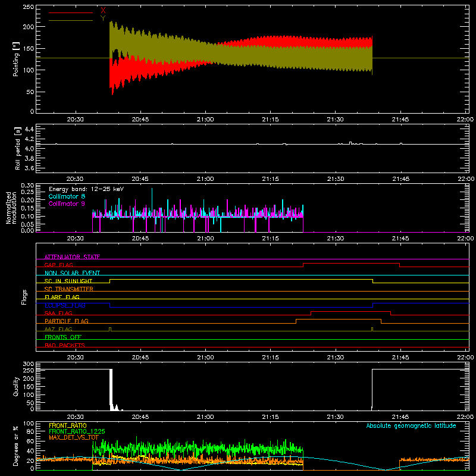Click the orange MAX_DET_VS_TOT legend entry
The width and height of the screenshot is (476, 476).
pyautogui.click(x=74, y=437)
